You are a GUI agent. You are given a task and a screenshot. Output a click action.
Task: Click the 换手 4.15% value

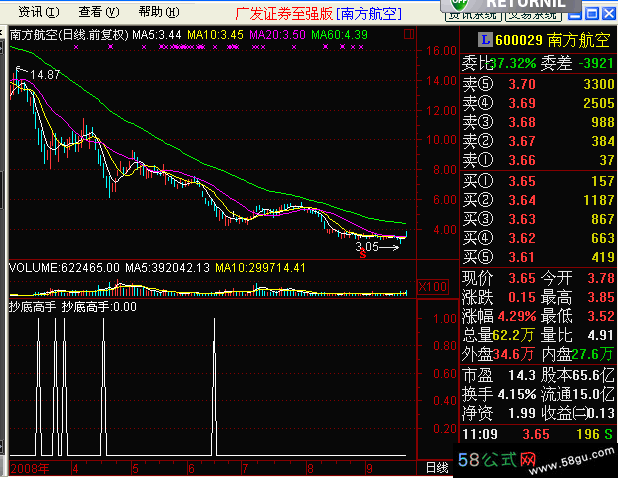(517, 394)
